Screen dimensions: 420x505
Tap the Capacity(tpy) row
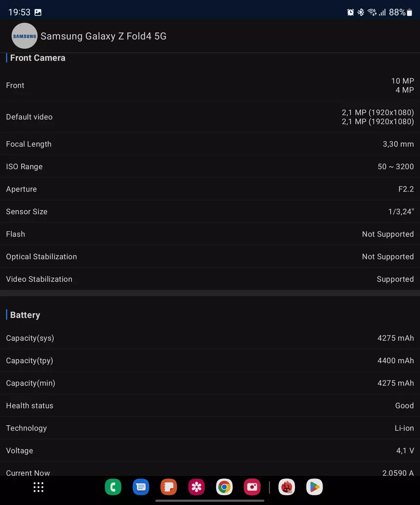point(210,361)
